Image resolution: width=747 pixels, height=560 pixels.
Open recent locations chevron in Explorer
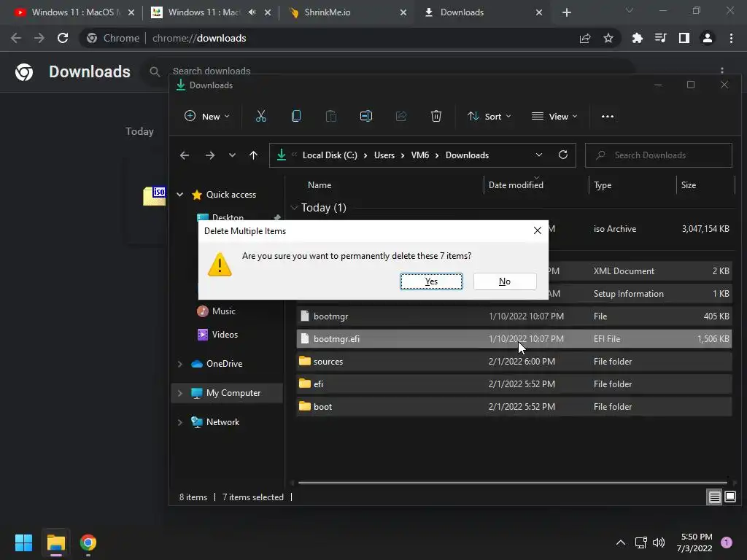coord(232,155)
